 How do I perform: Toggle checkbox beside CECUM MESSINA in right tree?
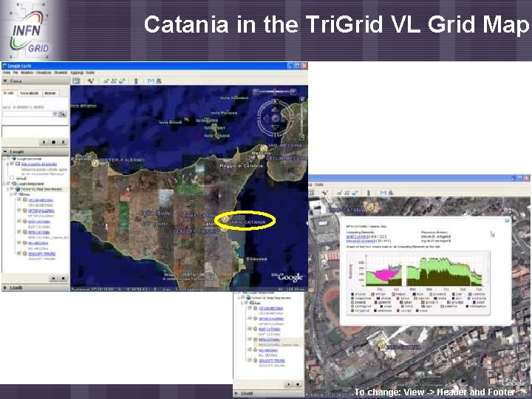point(250,308)
